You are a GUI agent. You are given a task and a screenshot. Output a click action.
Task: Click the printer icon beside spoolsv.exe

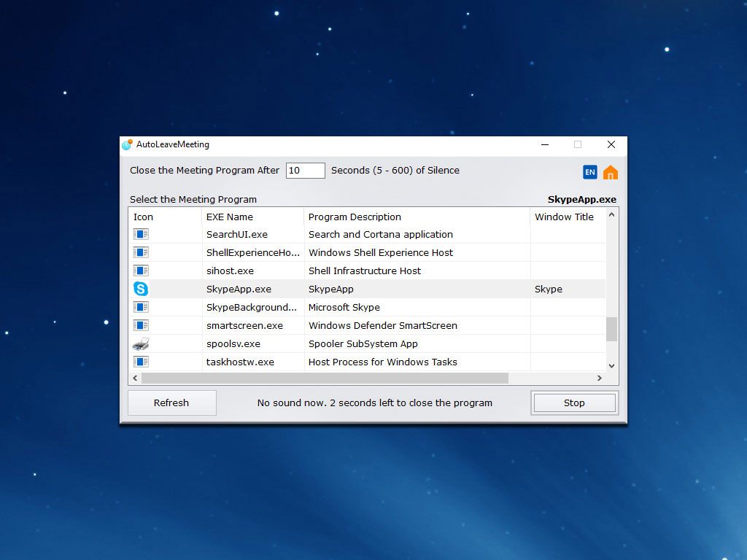[x=140, y=343]
